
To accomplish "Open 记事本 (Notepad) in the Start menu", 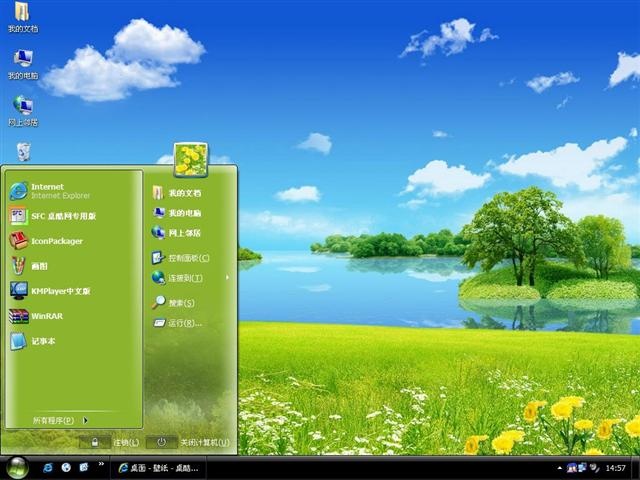I will (73, 341).
